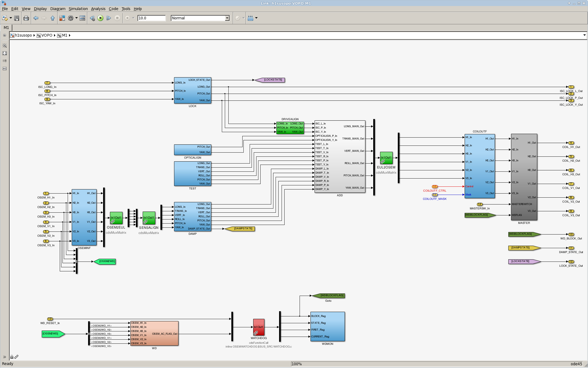Image resolution: width=588 pixels, height=368 pixels.
Task: Expand the Build Model dropdown arrow
Action: coord(256,18)
